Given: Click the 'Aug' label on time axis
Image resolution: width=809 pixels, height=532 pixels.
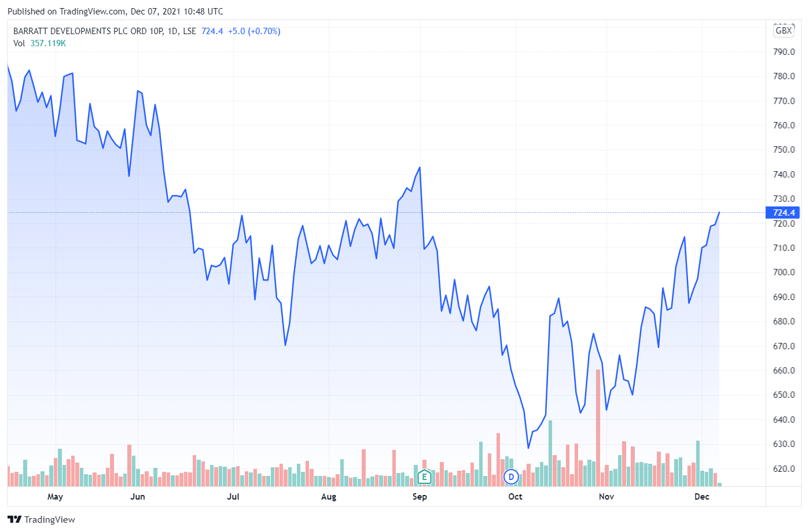Looking at the screenshot, I should [x=329, y=497].
